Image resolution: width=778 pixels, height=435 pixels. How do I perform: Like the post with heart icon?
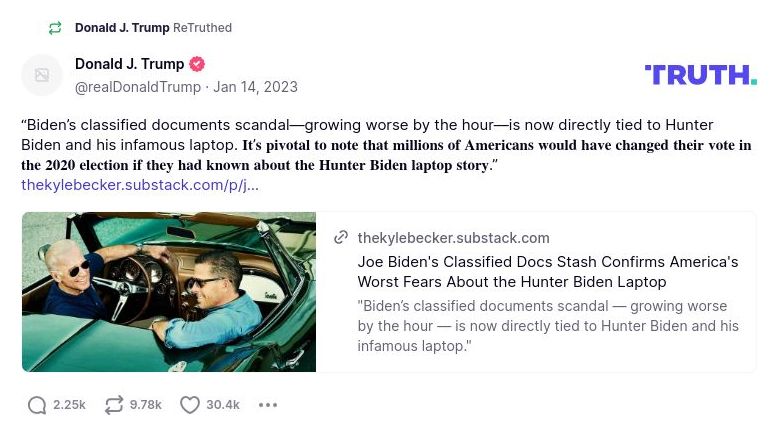190,405
